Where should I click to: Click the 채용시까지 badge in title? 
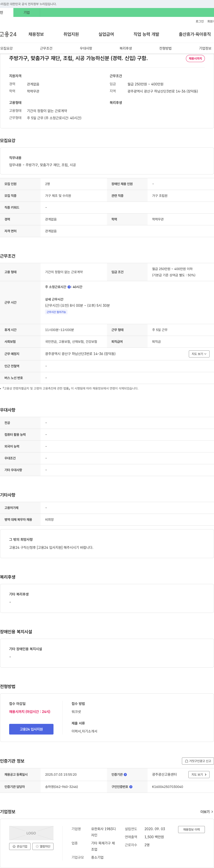click(x=195, y=58)
